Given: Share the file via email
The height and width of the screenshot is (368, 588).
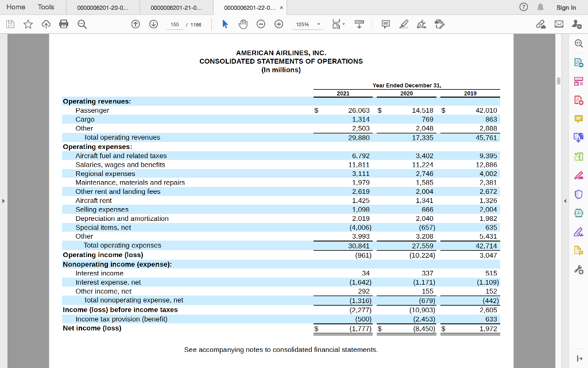Looking at the screenshot, I should click(560, 24).
